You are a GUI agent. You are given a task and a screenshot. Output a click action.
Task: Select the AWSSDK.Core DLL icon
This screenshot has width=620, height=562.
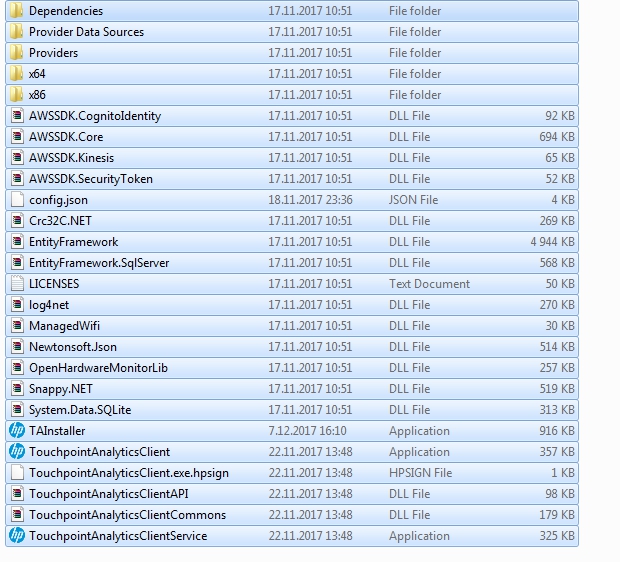click(x=16, y=137)
